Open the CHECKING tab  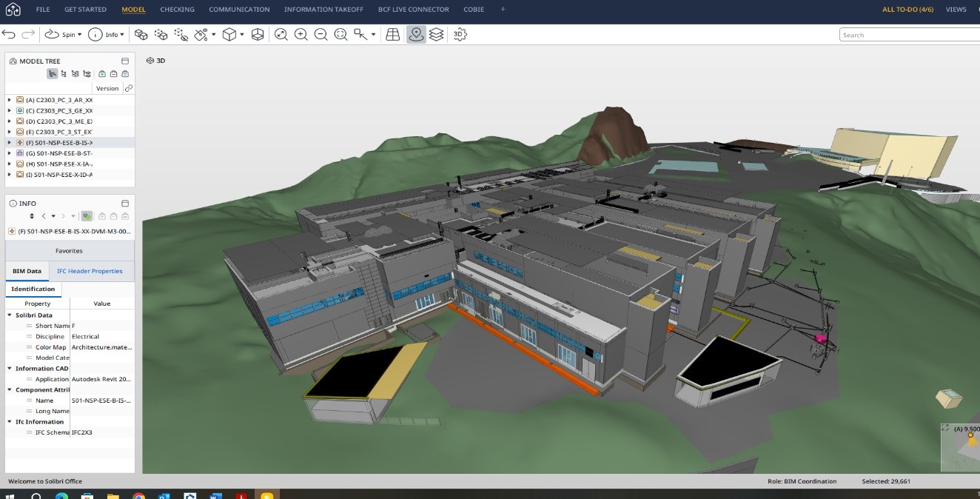point(177,10)
